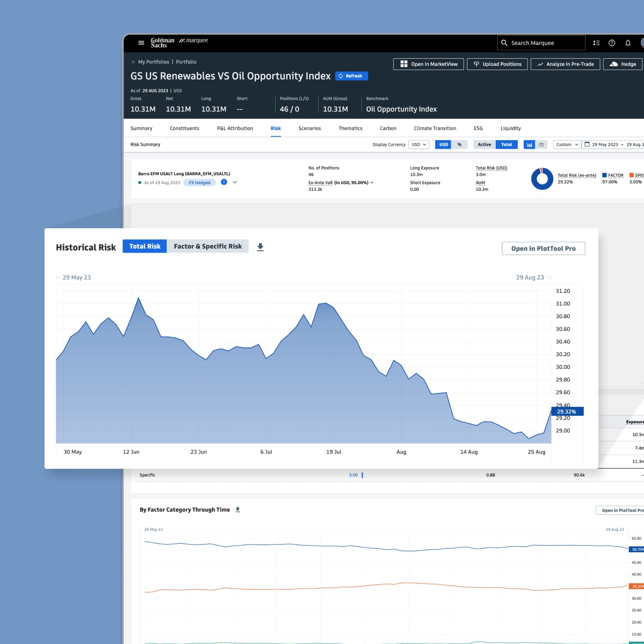644x644 pixels.
Task: Click the FX Hedged tag
Action: [199, 183]
